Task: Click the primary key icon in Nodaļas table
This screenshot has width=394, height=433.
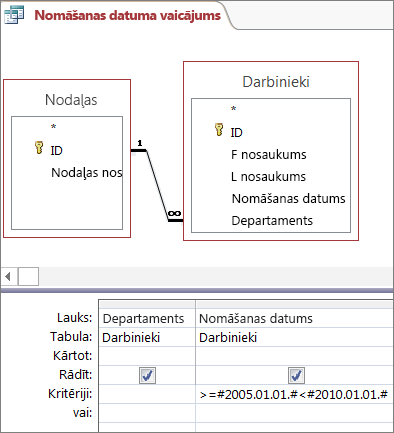Action: tap(39, 148)
